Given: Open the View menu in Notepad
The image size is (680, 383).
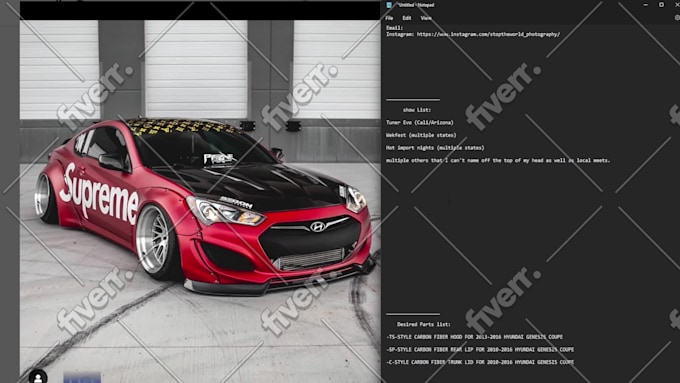Looking at the screenshot, I should [426, 18].
